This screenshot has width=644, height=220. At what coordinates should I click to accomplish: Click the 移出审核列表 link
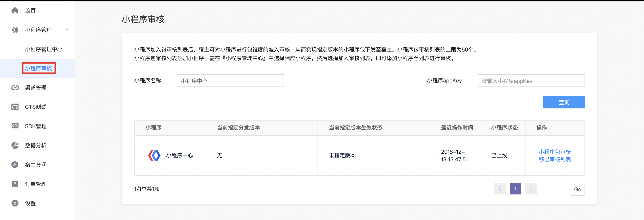coord(555,159)
